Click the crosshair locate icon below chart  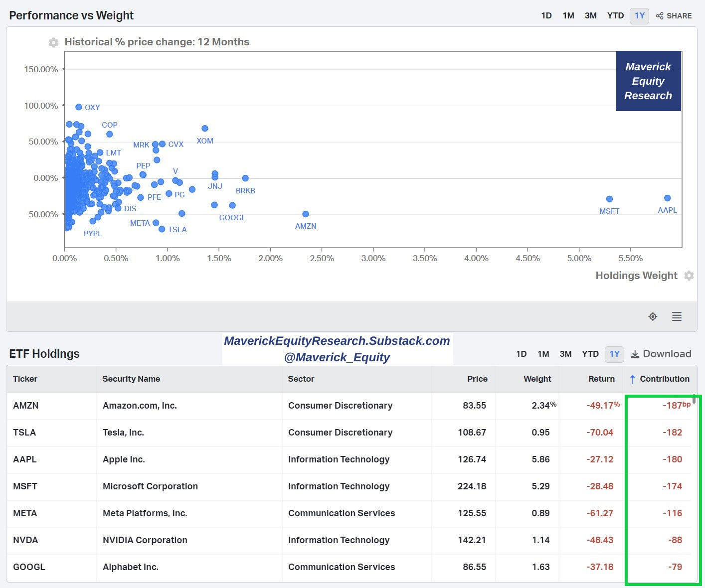[653, 316]
